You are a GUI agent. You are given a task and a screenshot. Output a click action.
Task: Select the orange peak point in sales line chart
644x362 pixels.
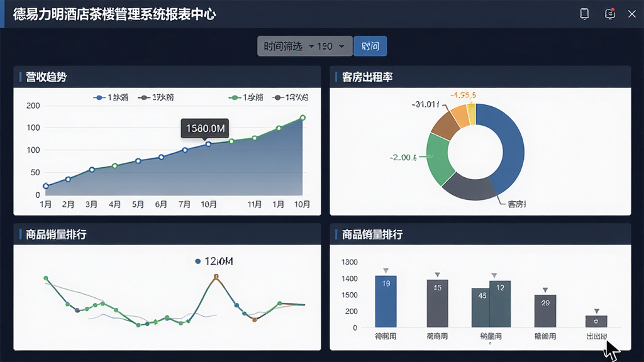click(x=216, y=277)
